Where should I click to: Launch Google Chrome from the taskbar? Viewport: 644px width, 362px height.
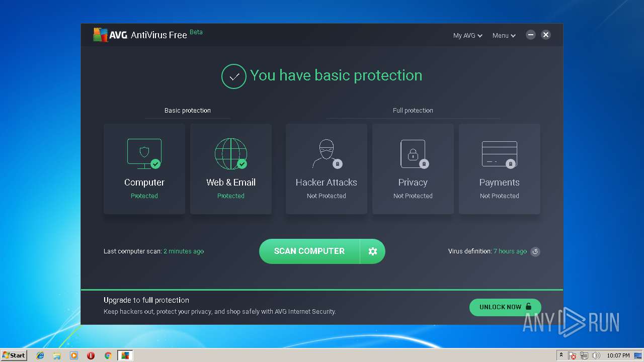108,355
